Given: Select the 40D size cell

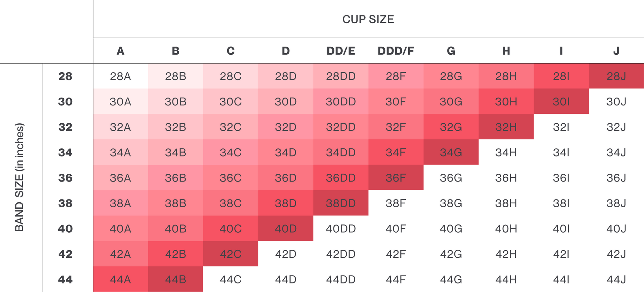Looking at the screenshot, I should pyautogui.click(x=286, y=229).
